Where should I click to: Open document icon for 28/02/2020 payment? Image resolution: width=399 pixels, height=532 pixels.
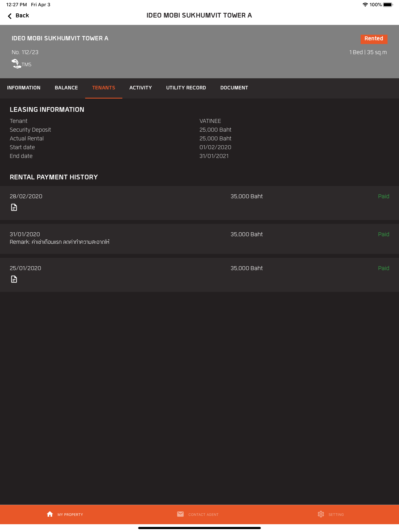pos(14,207)
